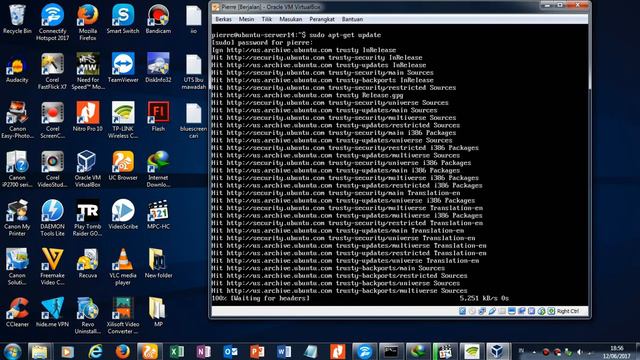Open the CCleaner desktop icon

17,313
